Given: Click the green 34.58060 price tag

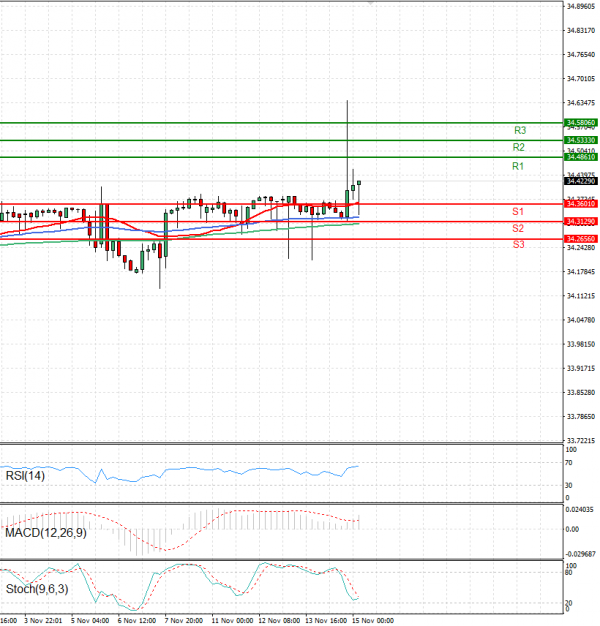Looking at the screenshot, I should point(581,122).
